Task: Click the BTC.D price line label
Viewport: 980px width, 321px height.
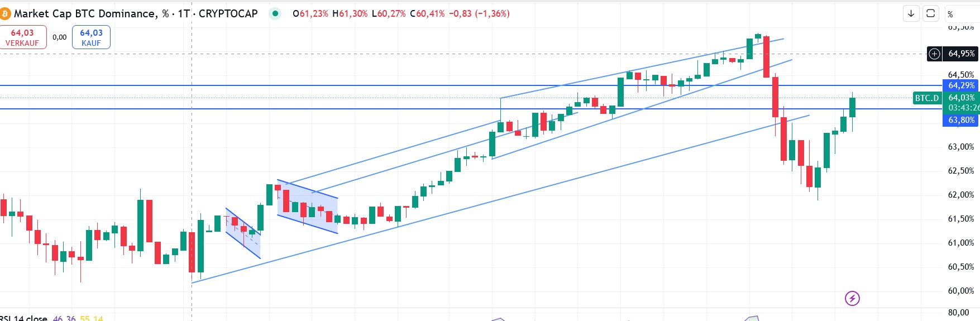Action: pos(927,98)
